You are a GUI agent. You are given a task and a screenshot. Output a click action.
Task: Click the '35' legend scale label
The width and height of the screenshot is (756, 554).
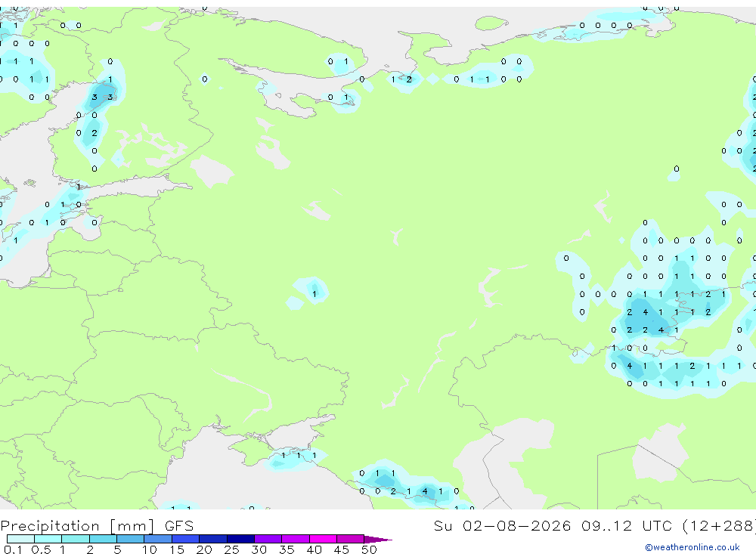click(x=287, y=549)
